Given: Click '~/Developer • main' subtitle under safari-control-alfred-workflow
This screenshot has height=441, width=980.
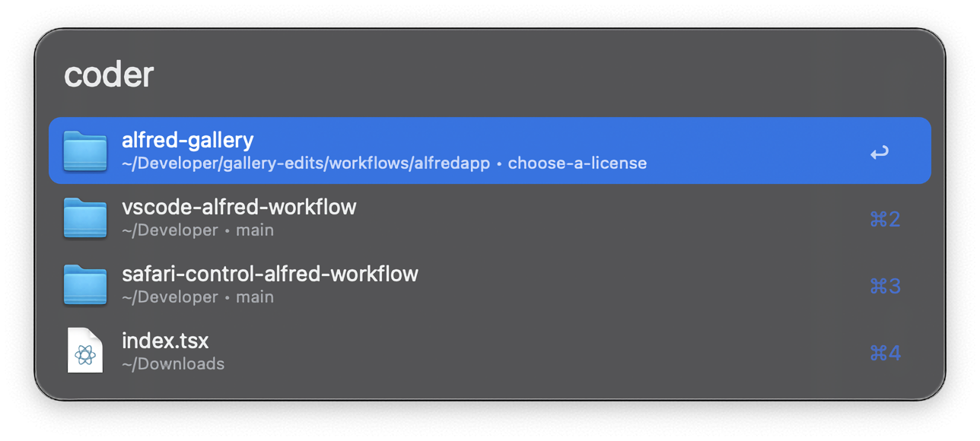Looking at the screenshot, I should pyautogui.click(x=197, y=297).
